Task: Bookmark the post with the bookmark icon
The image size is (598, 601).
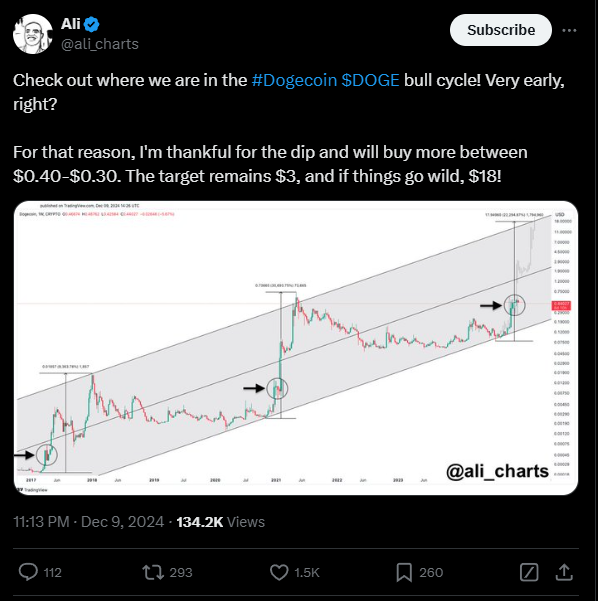Action: click(x=404, y=573)
